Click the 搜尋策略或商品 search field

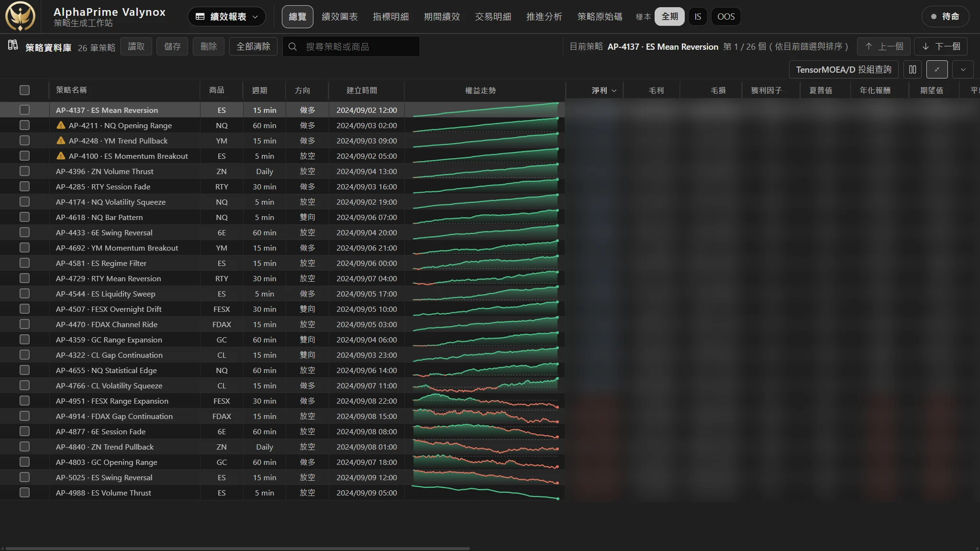point(351,46)
